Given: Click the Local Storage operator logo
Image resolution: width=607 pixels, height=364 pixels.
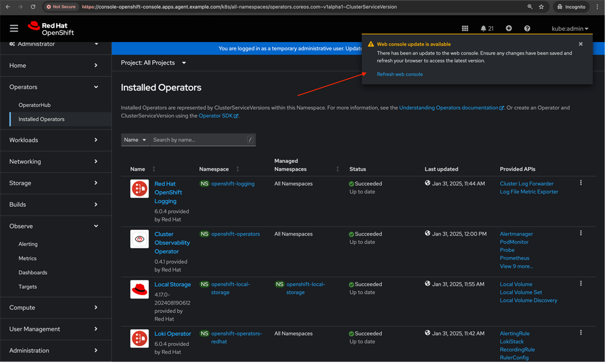Looking at the screenshot, I should (x=139, y=290).
